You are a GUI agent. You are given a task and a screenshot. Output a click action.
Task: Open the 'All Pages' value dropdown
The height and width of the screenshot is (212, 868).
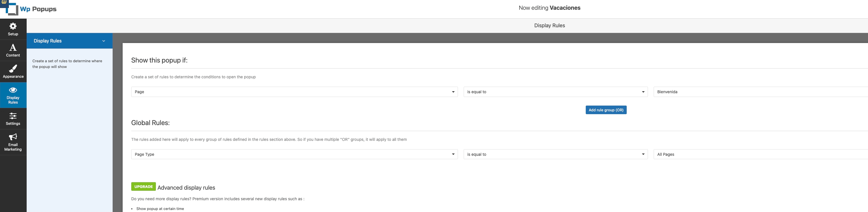point(760,154)
